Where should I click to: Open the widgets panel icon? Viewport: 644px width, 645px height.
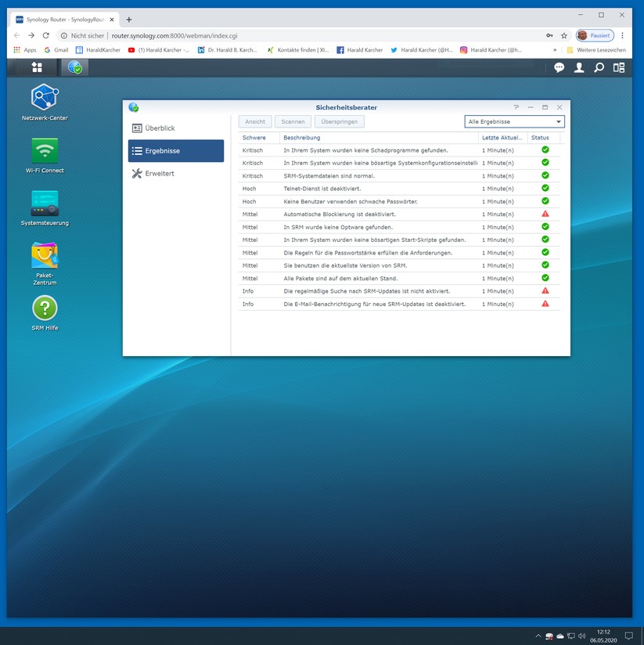point(619,68)
